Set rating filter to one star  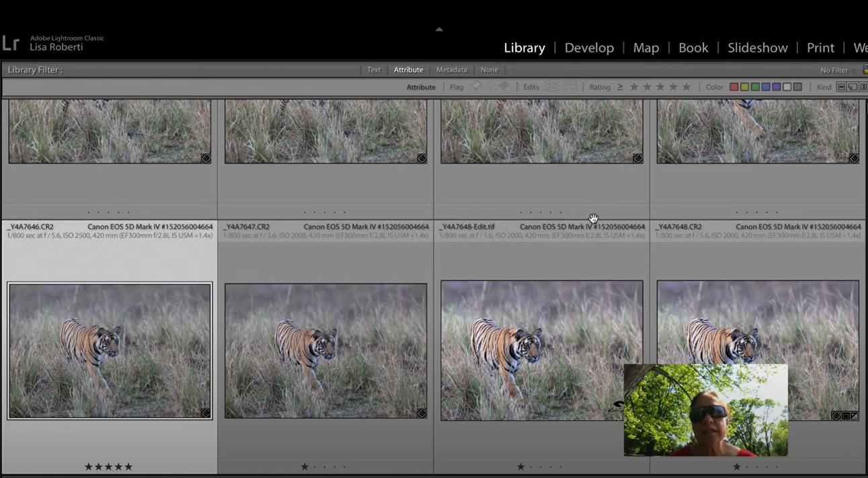pyautogui.click(x=634, y=87)
